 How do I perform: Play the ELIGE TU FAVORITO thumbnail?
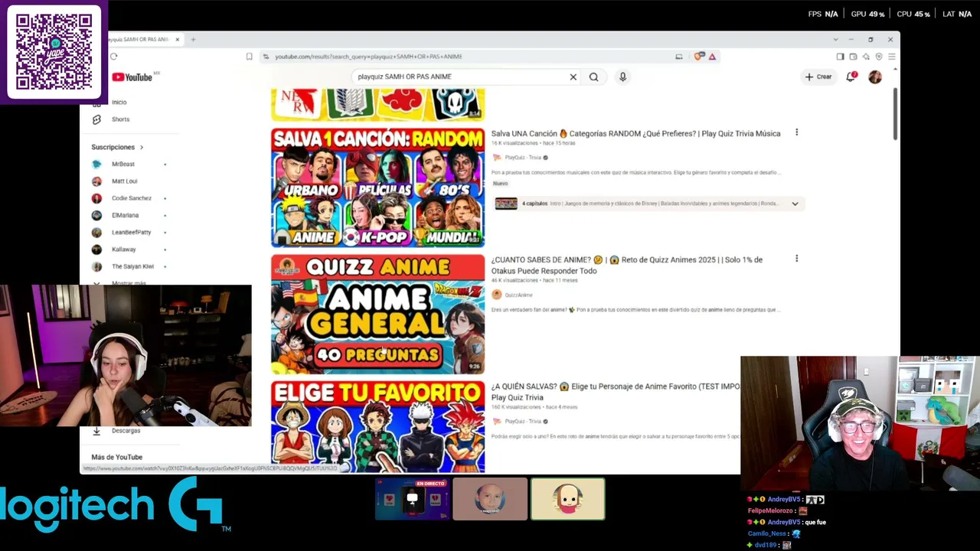pos(377,427)
